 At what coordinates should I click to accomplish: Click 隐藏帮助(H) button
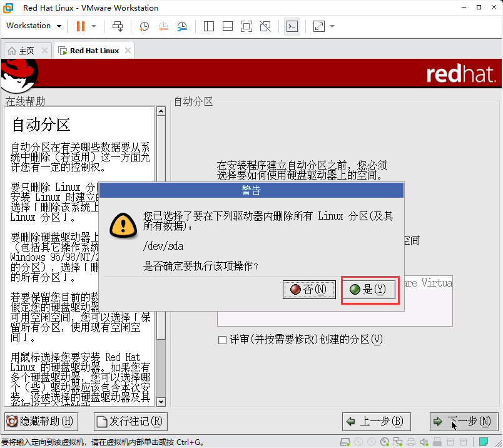coord(41,421)
